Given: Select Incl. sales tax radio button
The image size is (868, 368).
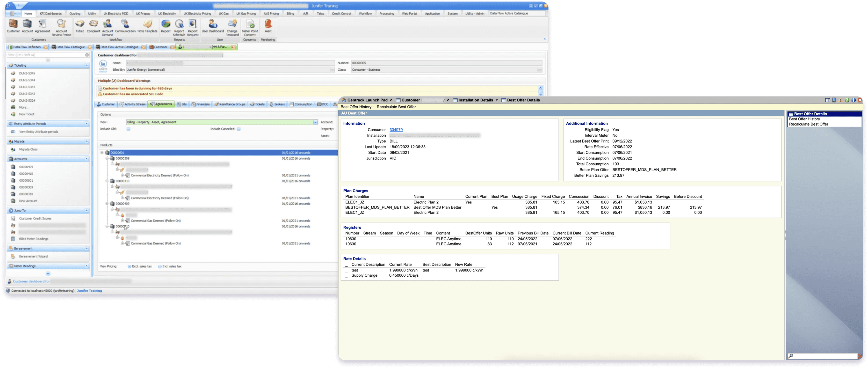Looking at the screenshot, I should pos(160,267).
